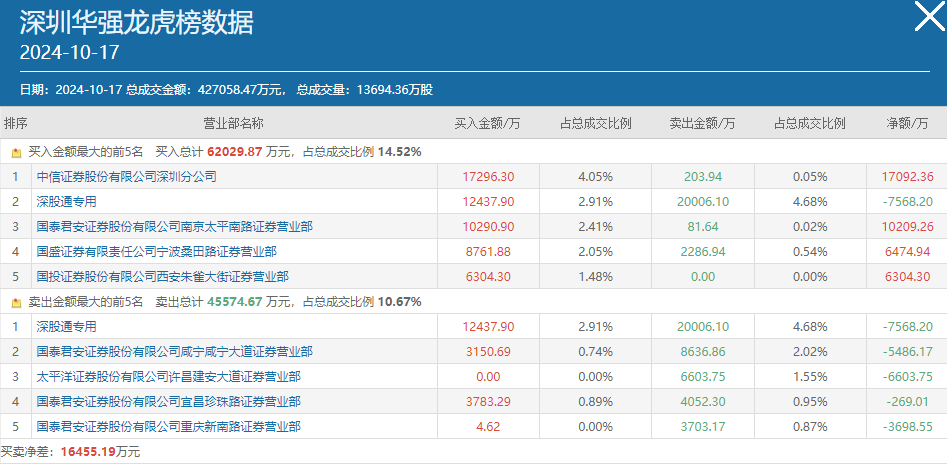The image size is (947, 466).
Task: Open 国泰君安证券重庆新南路证券营业部 link
Action: pyautogui.click(x=169, y=427)
